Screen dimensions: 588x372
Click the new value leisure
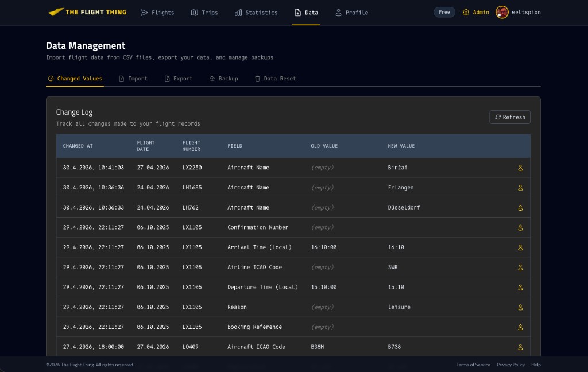pyautogui.click(x=399, y=307)
